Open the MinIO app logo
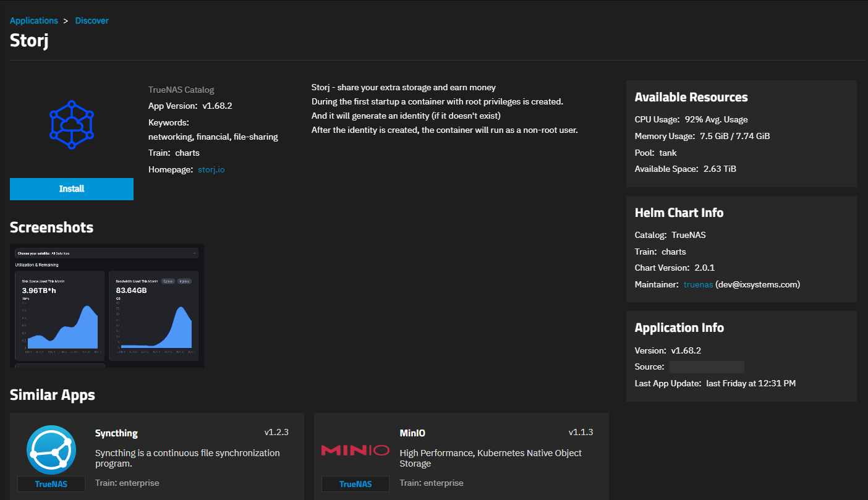This screenshot has width=868, height=500. (x=355, y=450)
